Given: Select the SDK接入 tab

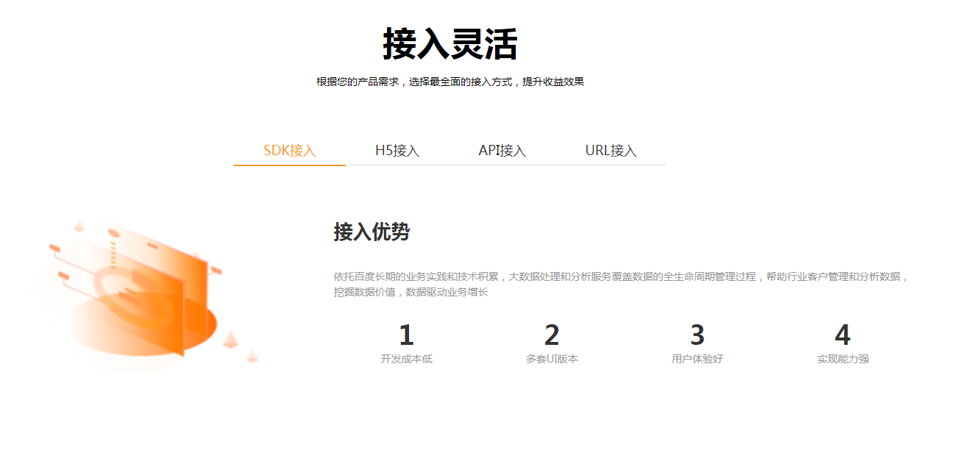Looking at the screenshot, I should coord(289,151).
